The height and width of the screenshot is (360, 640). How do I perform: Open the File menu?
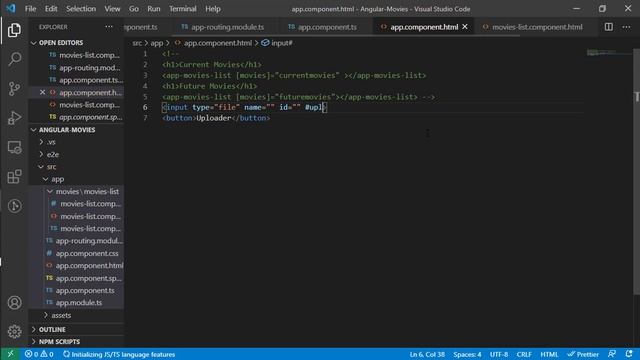pos(31,9)
